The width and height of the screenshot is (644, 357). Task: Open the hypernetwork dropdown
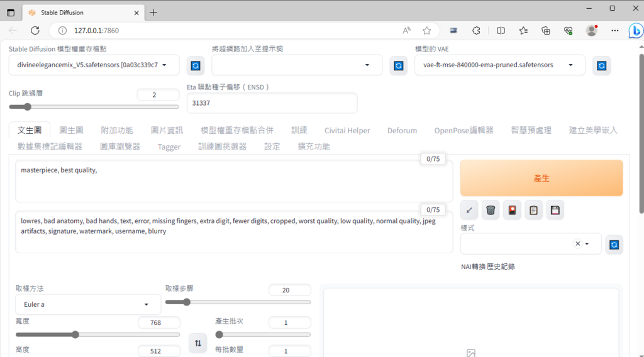(297, 65)
